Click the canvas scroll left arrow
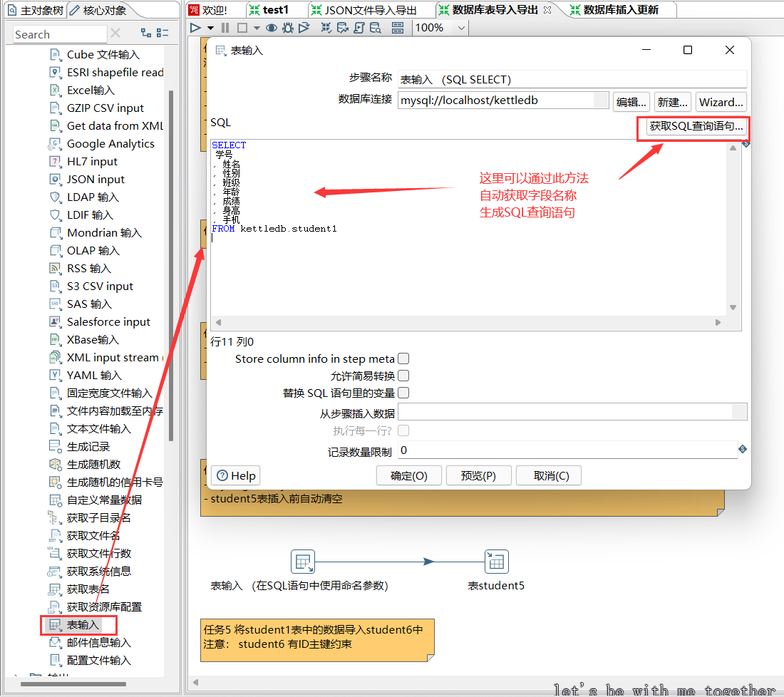This screenshot has height=697, width=784. tap(195, 682)
